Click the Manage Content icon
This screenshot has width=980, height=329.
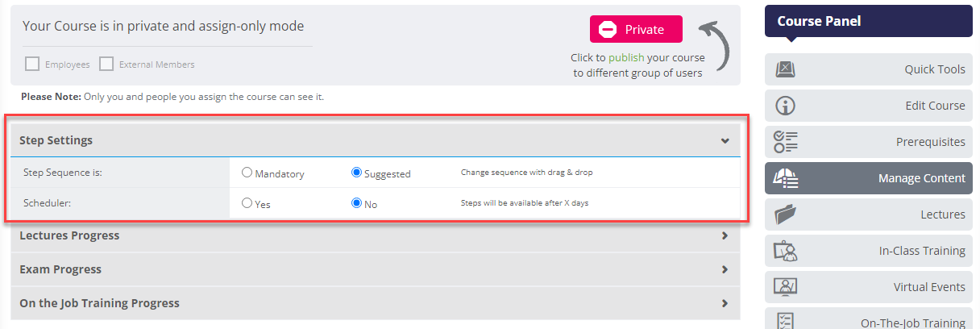(x=785, y=178)
